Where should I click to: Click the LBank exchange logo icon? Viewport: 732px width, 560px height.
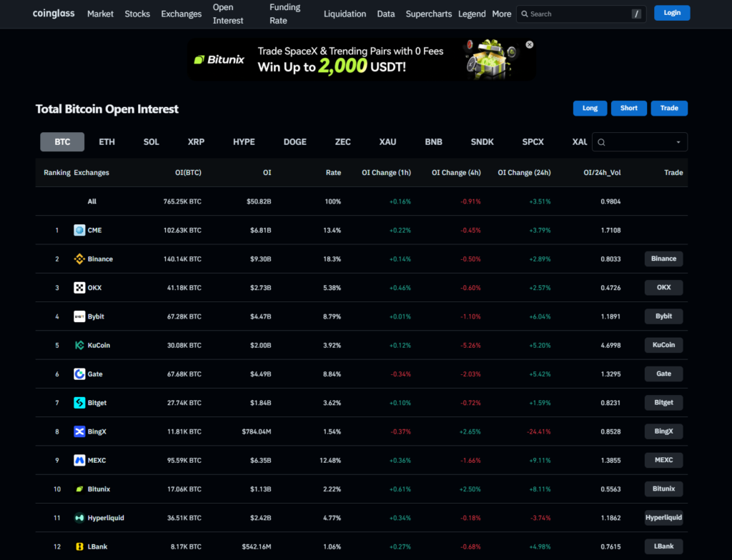click(x=79, y=546)
